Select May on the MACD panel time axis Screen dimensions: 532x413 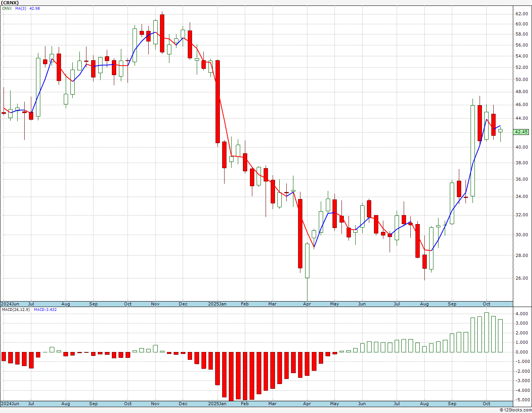334,404
